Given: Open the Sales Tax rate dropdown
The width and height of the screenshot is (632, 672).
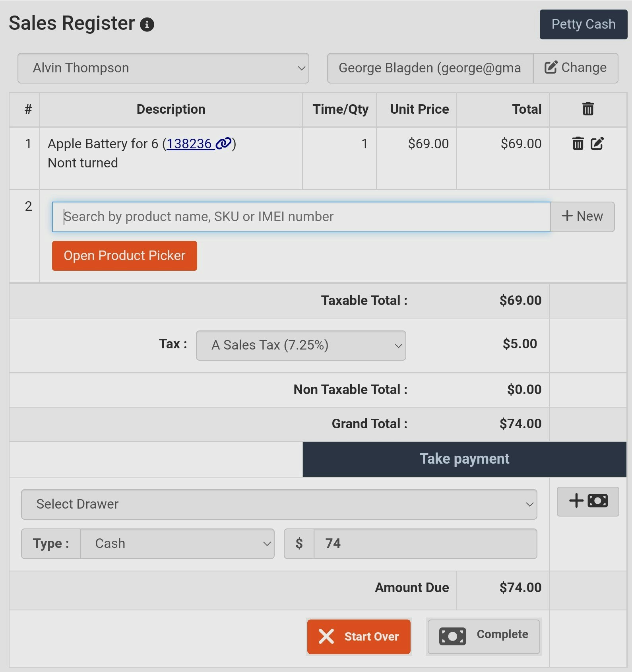Looking at the screenshot, I should 300,345.
